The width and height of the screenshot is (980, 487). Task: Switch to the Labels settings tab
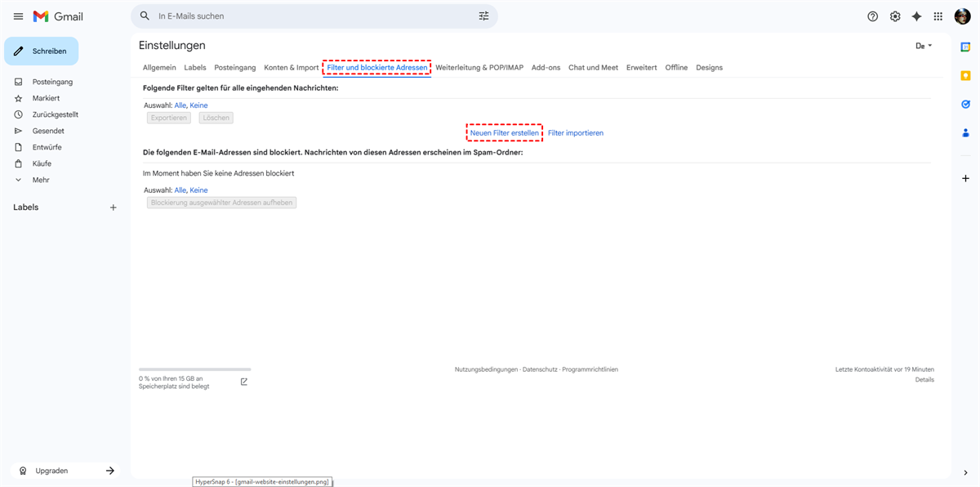[x=195, y=68]
